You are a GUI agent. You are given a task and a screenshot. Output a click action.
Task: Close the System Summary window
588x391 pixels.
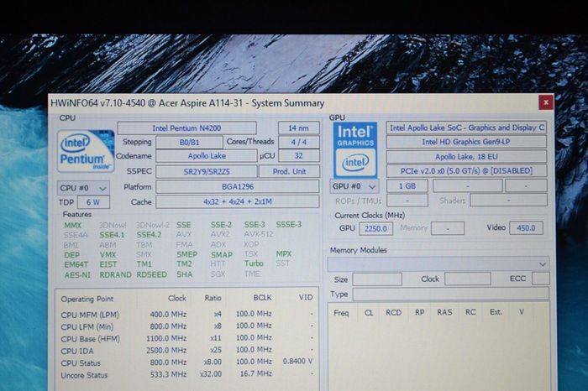click(546, 102)
